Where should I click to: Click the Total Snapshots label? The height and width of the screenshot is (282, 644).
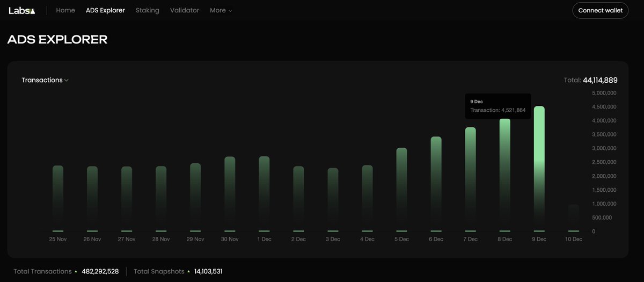tap(159, 271)
